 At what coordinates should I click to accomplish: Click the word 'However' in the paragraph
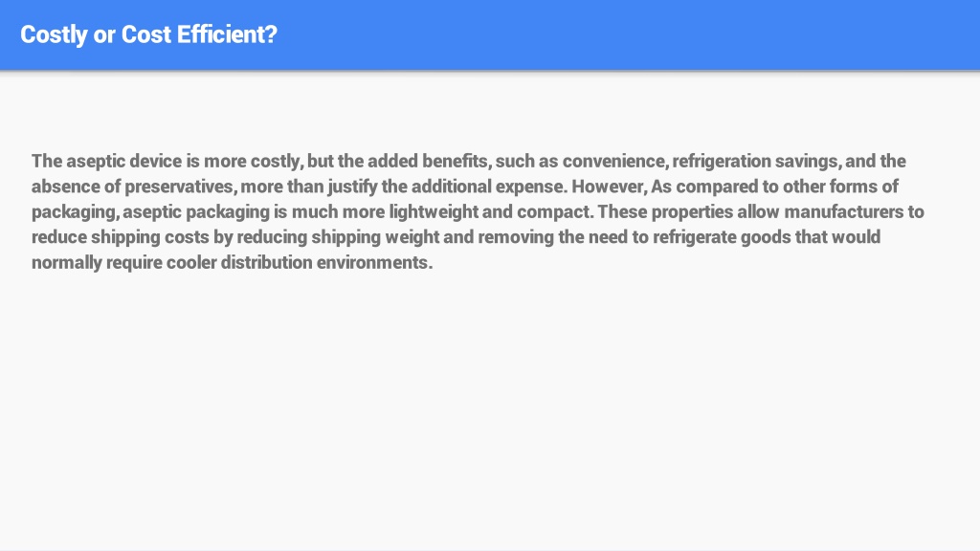click(610, 187)
